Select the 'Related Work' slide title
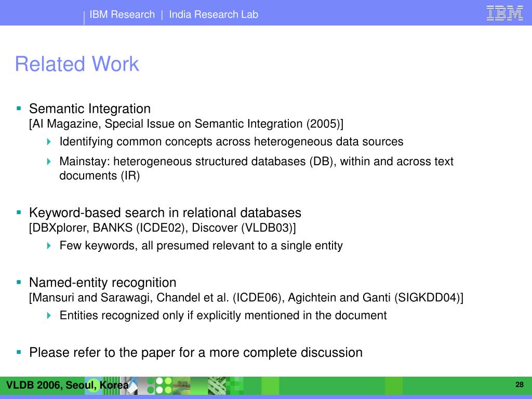532x399 pixels. [77, 64]
